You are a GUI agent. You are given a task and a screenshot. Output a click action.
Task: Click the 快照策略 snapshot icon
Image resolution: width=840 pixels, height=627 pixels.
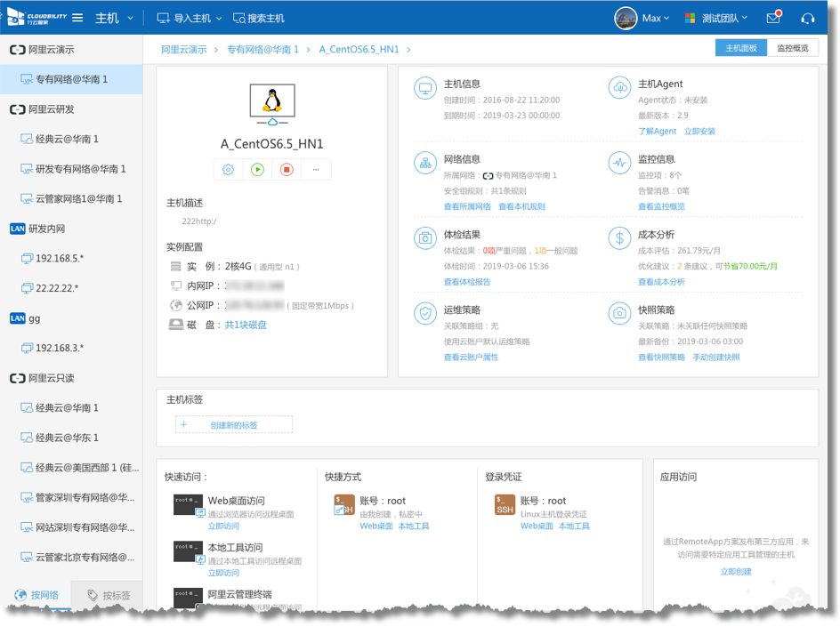coord(620,314)
